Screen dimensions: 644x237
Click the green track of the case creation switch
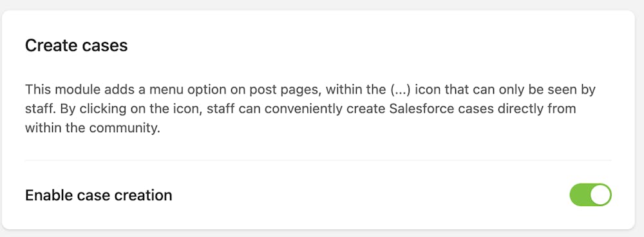(580, 194)
